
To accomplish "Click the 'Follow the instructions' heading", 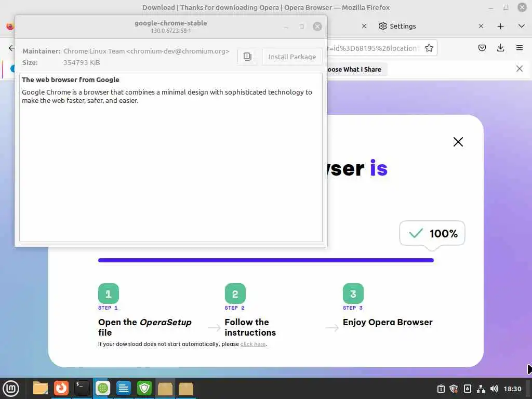I will click(x=250, y=327).
